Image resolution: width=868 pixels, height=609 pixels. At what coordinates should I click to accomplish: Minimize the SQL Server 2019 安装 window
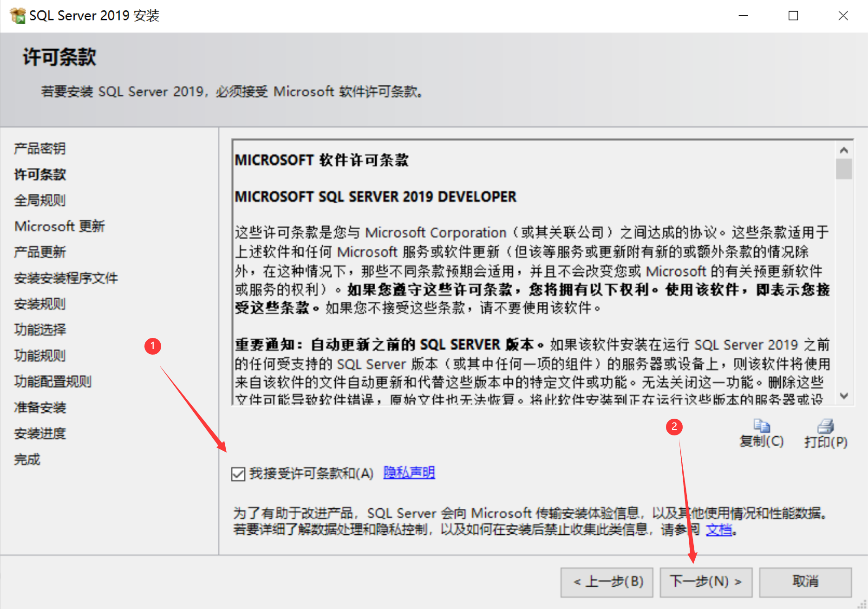[744, 16]
